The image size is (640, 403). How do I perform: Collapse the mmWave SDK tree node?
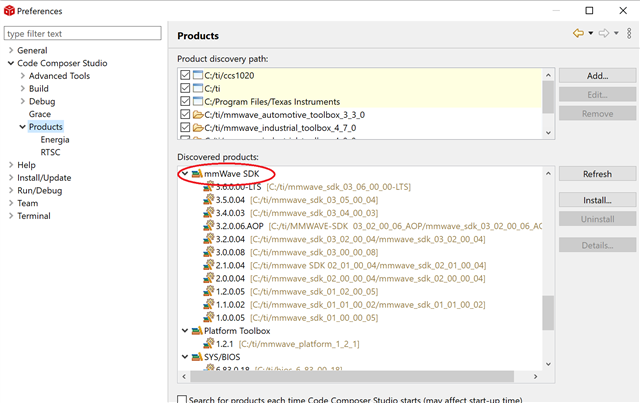pyautogui.click(x=184, y=174)
